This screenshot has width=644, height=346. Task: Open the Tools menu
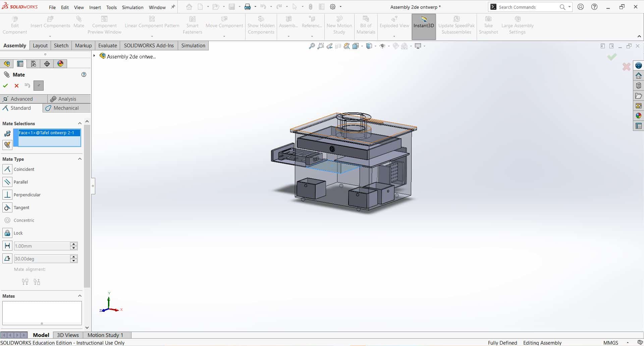pos(111,7)
